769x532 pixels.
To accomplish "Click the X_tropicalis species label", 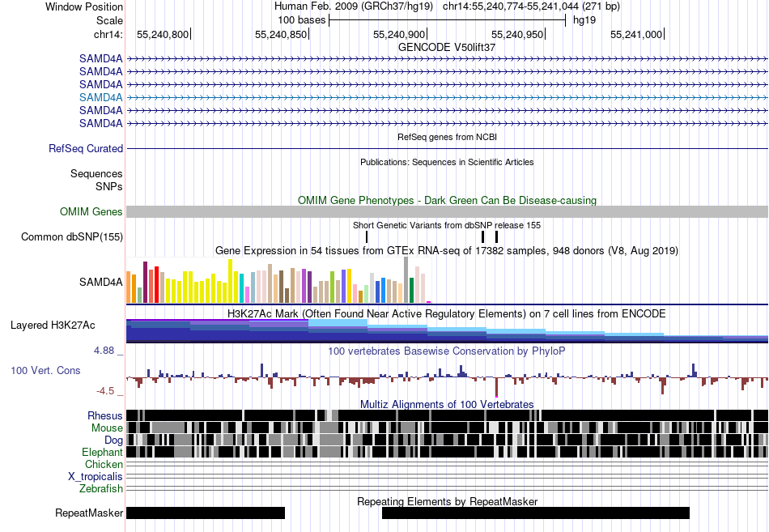I will pos(96,477).
